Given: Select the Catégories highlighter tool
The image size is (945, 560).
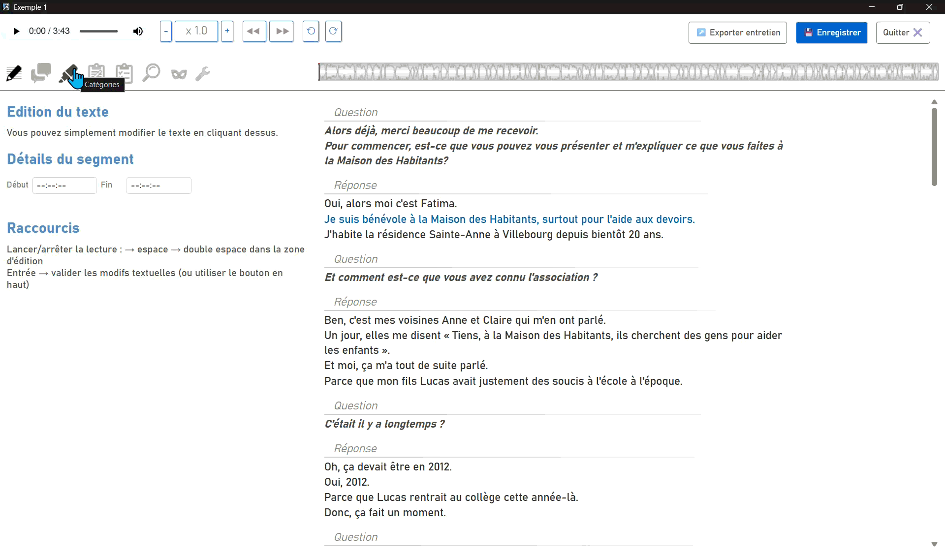Looking at the screenshot, I should click(x=69, y=73).
